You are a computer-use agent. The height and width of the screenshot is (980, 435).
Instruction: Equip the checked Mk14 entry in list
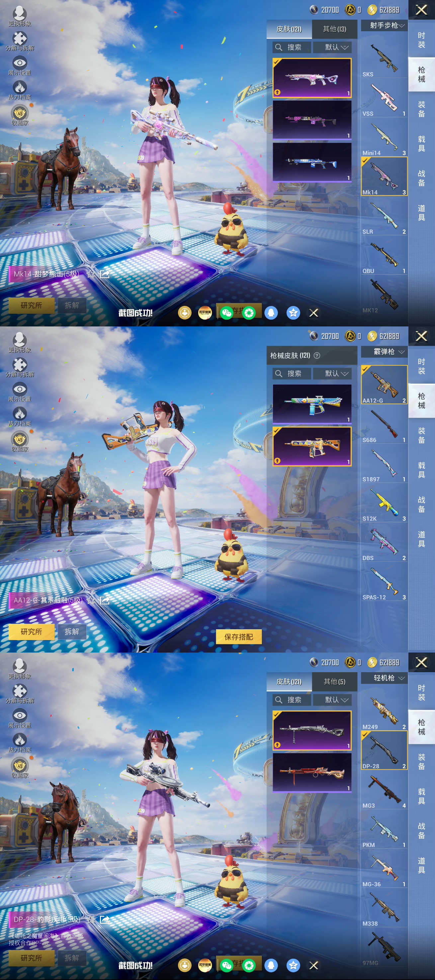tap(384, 177)
